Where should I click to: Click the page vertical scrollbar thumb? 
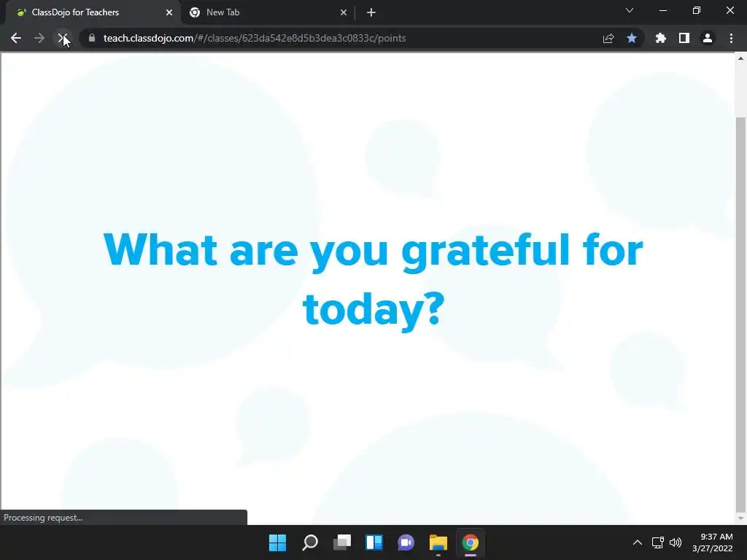tap(740, 314)
